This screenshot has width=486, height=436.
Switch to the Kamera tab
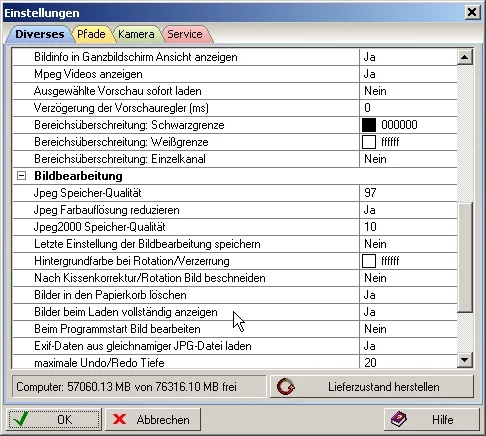coord(136,34)
